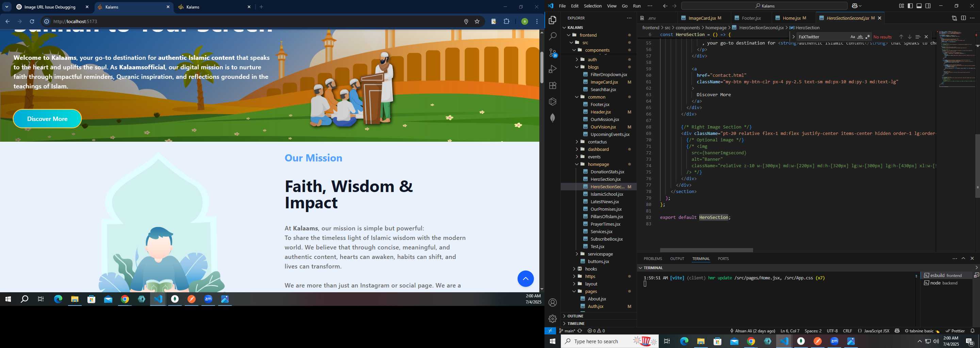This screenshot has height=348, width=980.
Task: Open Accounts icon in VS Code activity bar
Action: [x=552, y=302]
